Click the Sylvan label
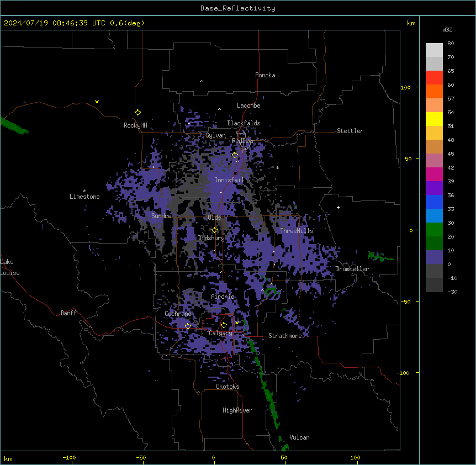Screen dimensions: 476x465 (x=215, y=135)
